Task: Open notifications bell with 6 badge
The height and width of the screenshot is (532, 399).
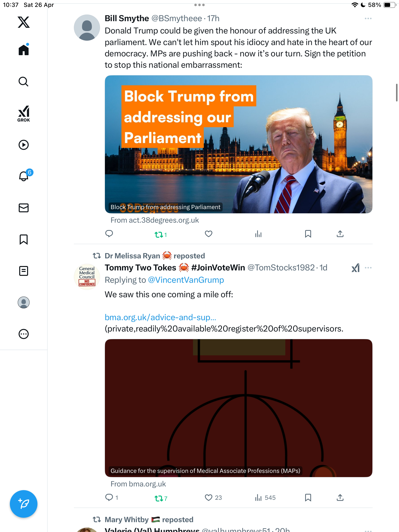Action: click(x=25, y=176)
